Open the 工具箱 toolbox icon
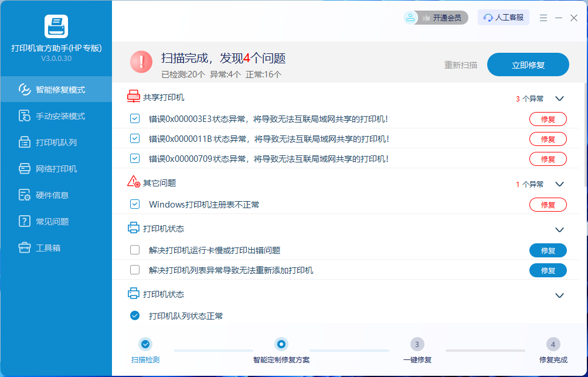The image size is (588, 377). click(x=25, y=248)
